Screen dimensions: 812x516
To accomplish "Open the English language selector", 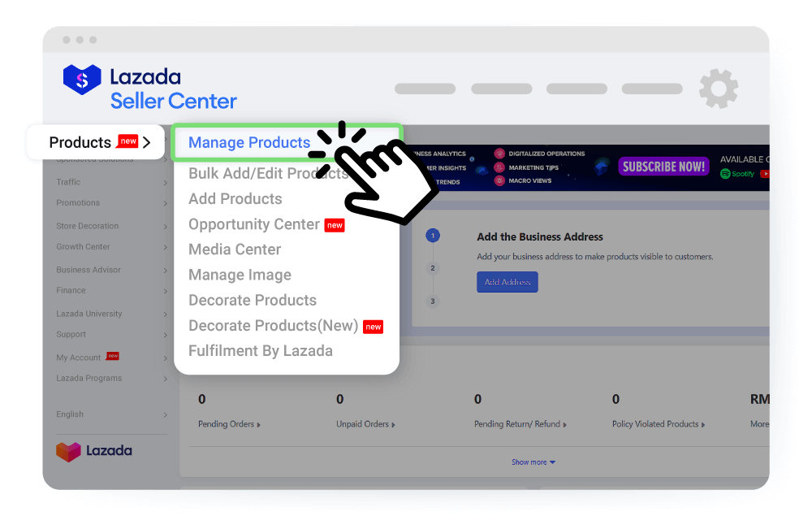I will (x=71, y=414).
